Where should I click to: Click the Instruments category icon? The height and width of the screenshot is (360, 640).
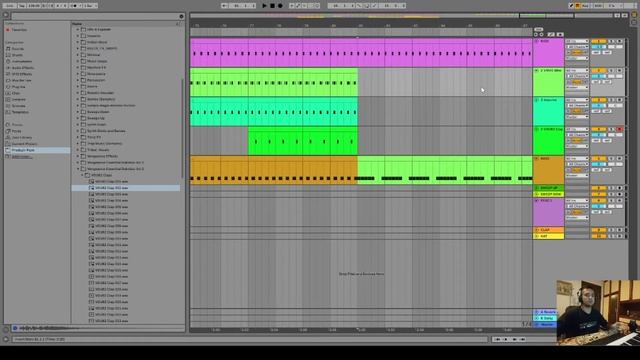click(8, 61)
